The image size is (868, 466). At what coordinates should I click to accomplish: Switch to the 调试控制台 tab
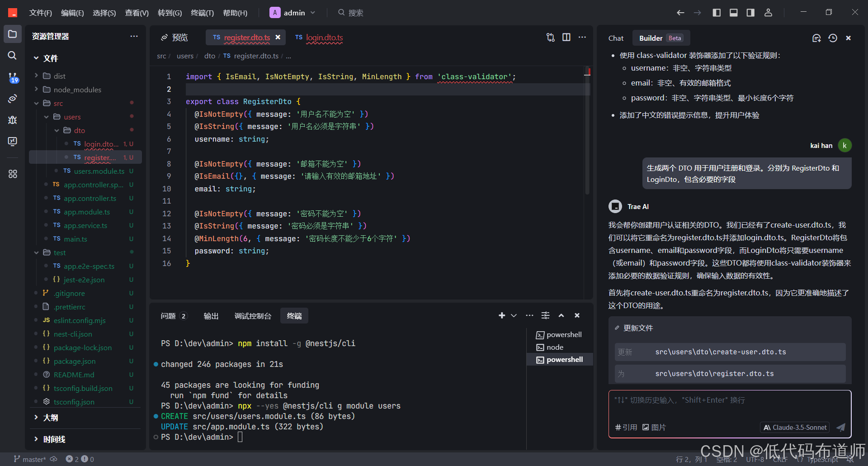(253, 316)
